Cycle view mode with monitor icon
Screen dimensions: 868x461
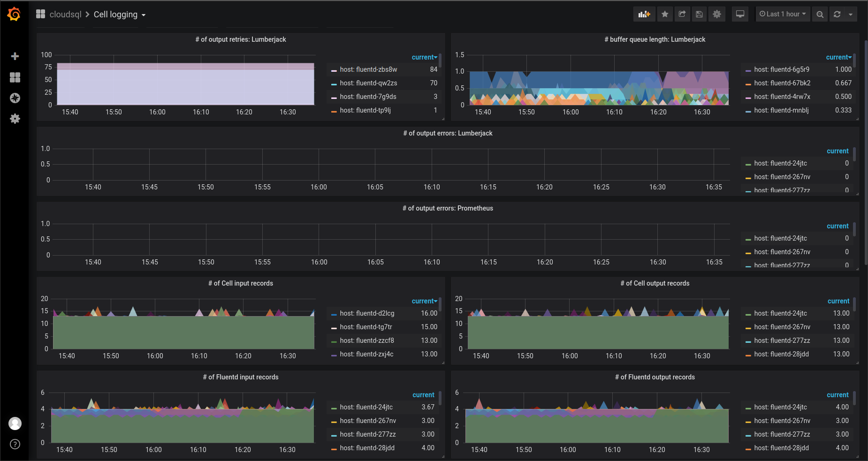740,14
